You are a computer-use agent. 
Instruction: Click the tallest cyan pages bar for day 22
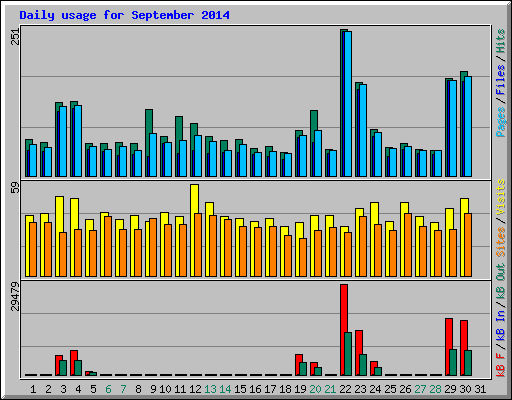pyautogui.click(x=348, y=104)
